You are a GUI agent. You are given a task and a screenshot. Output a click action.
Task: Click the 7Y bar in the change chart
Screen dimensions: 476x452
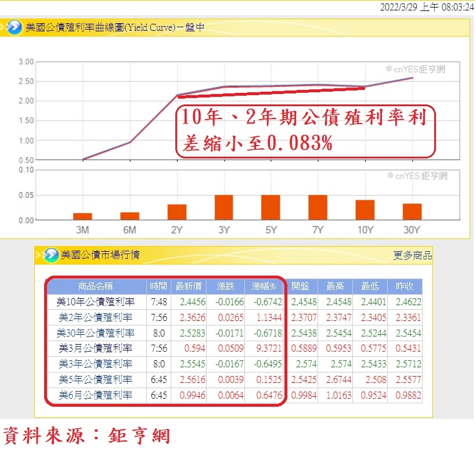click(318, 208)
